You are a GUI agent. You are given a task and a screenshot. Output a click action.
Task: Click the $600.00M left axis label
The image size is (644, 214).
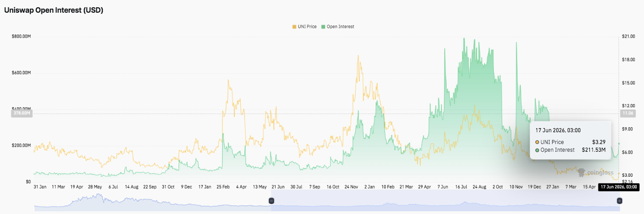tap(21, 73)
